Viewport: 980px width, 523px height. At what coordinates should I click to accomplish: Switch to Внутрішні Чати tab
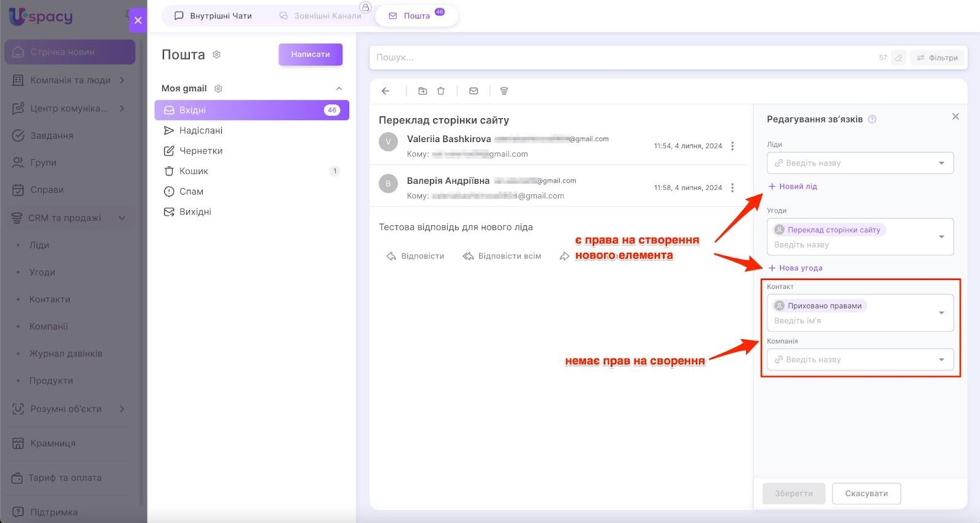coord(213,16)
